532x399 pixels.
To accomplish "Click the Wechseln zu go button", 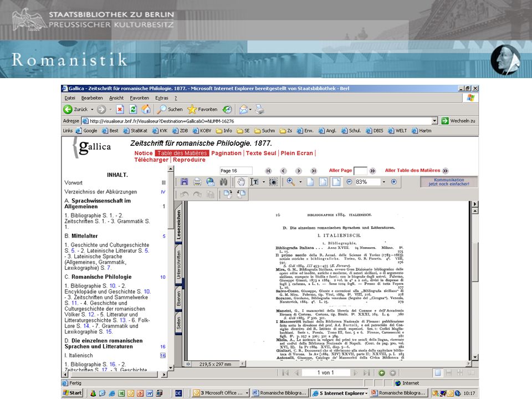I will [x=458, y=121].
